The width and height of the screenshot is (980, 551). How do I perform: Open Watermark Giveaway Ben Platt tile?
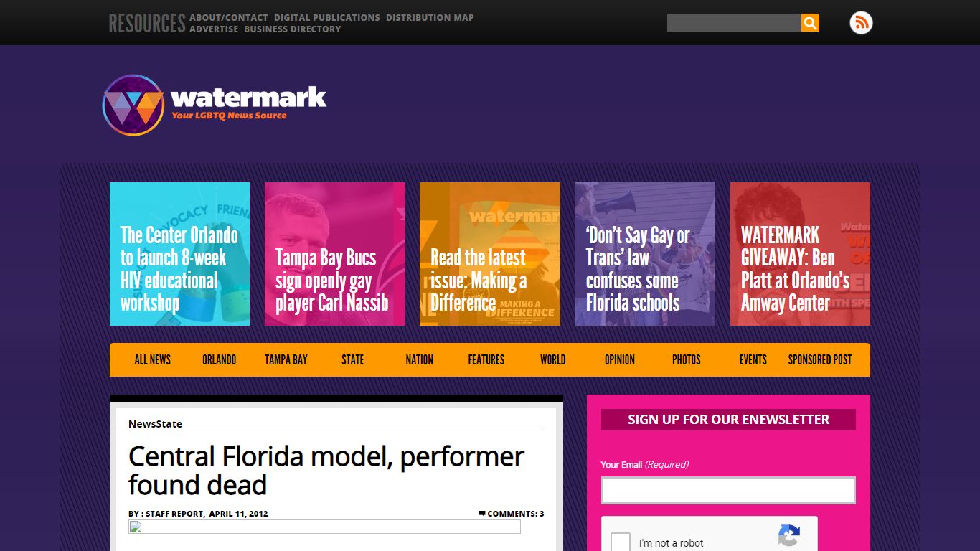(800, 254)
